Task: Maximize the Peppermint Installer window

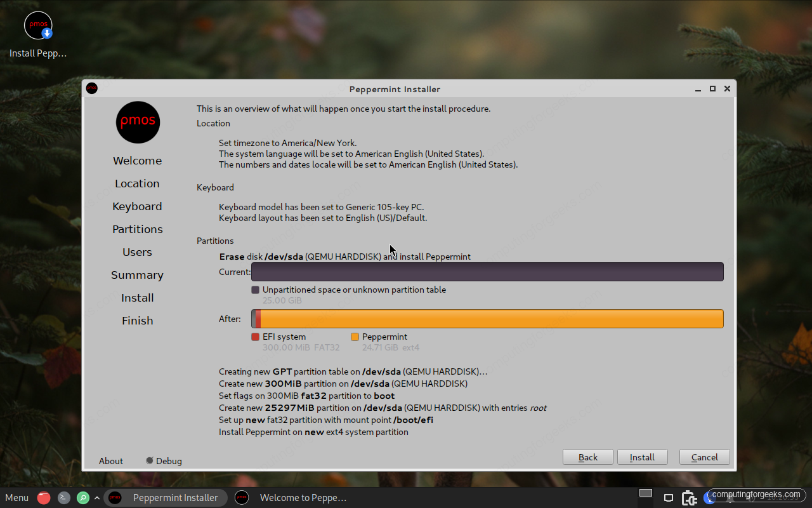Action: click(x=712, y=89)
